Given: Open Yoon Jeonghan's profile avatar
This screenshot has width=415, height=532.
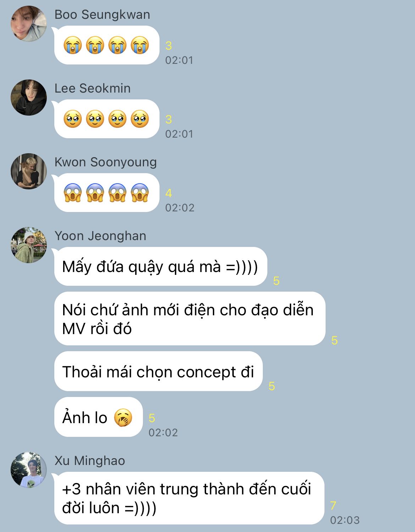Looking at the screenshot, I should [x=29, y=245].
